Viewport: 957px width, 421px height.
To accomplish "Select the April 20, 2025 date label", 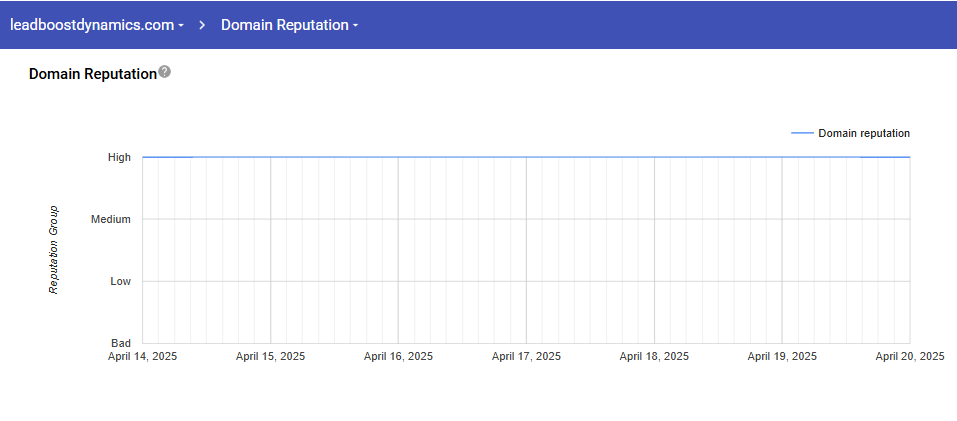I will [909, 356].
